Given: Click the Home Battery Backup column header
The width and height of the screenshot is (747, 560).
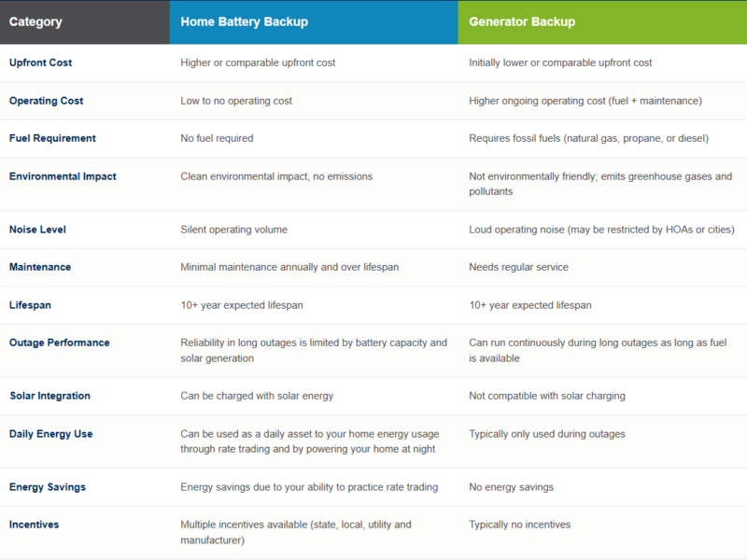Looking at the screenshot, I should 244,21.
